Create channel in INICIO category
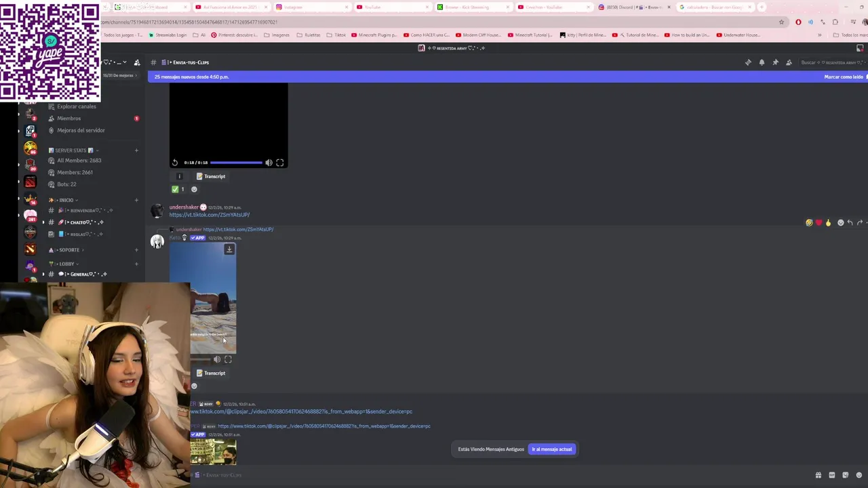This screenshot has height=488, width=868. (x=136, y=200)
